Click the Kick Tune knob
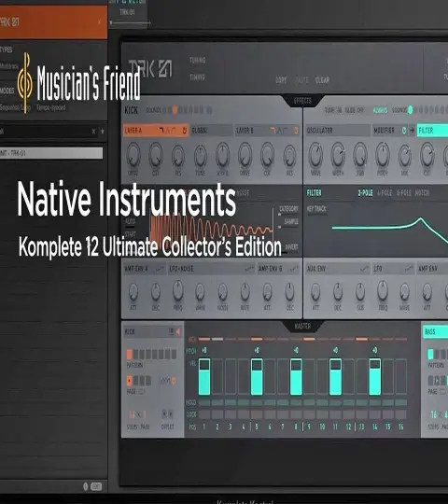 point(201,155)
